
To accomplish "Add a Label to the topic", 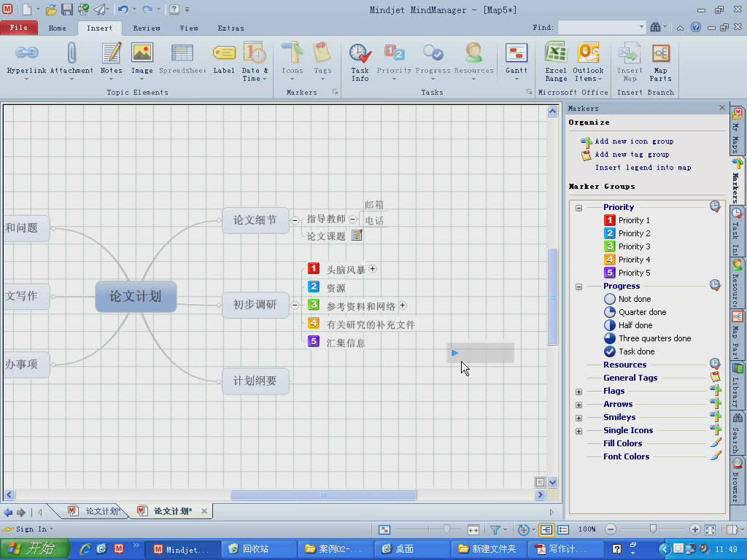I will click(x=224, y=59).
